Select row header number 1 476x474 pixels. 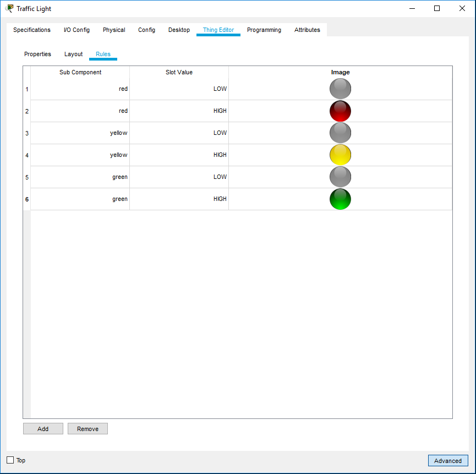(27, 89)
